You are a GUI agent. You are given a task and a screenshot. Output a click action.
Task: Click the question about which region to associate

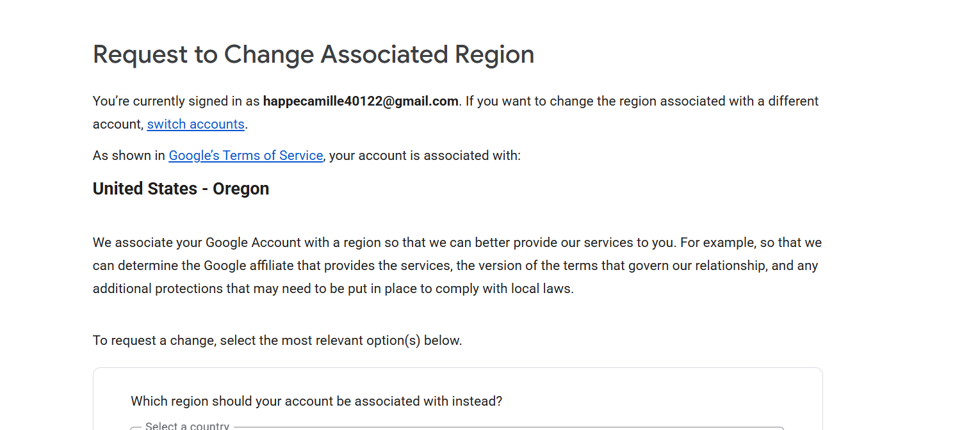tap(316, 401)
